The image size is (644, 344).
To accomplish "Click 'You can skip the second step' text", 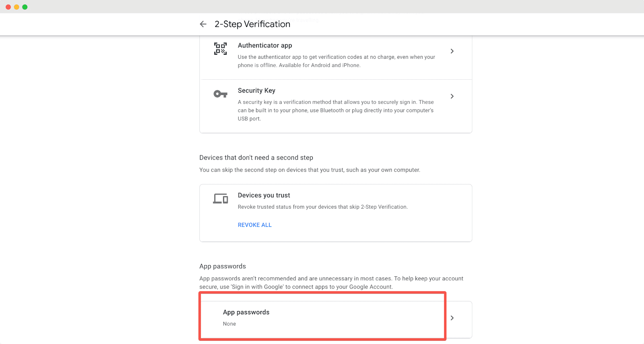I will tap(310, 170).
